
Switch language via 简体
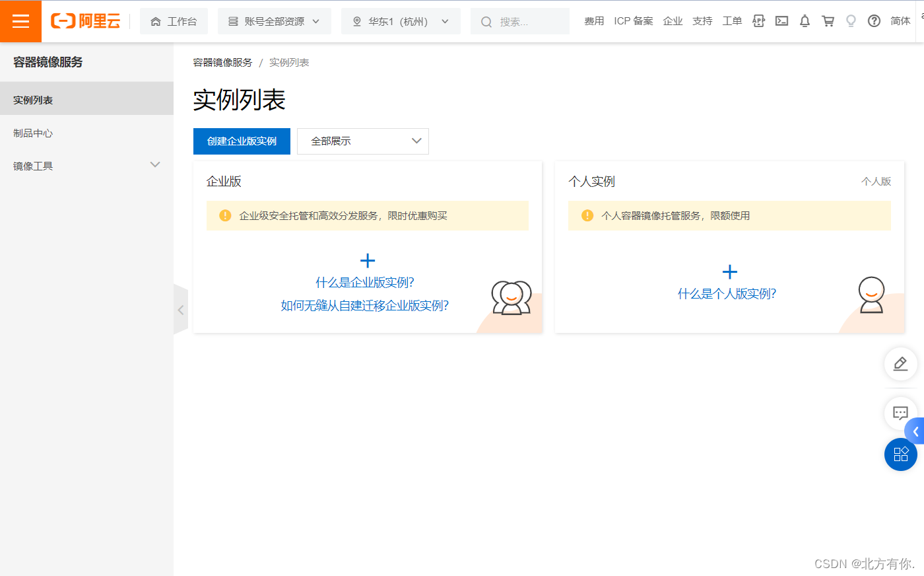pyautogui.click(x=900, y=21)
